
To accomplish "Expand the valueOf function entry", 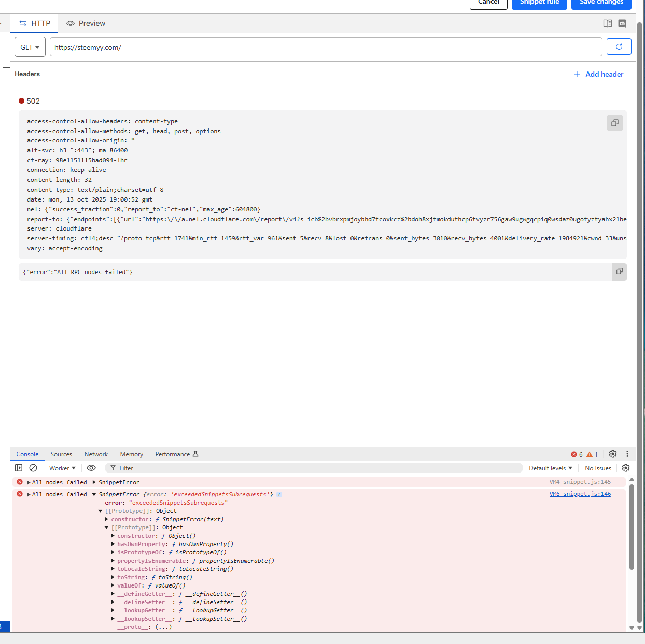I will pyautogui.click(x=113, y=585).
